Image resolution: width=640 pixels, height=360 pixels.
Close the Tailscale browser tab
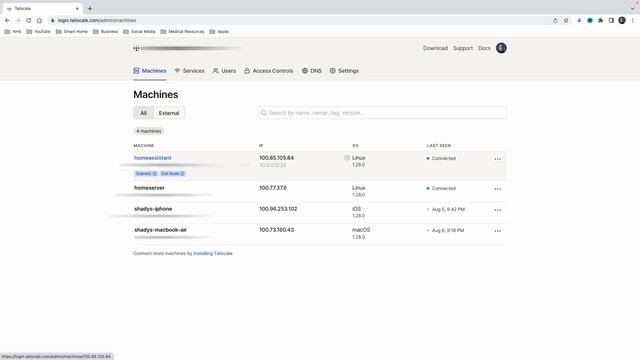pos(77,9)
